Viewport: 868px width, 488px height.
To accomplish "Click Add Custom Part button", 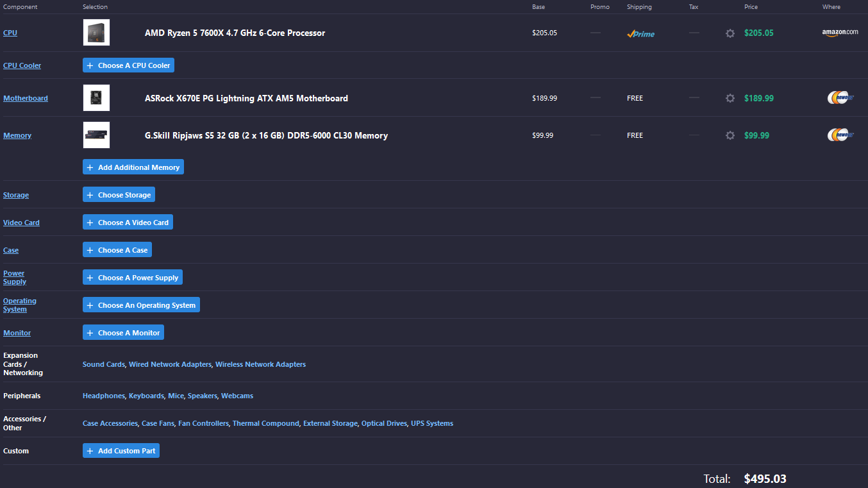I will point(121,450).
